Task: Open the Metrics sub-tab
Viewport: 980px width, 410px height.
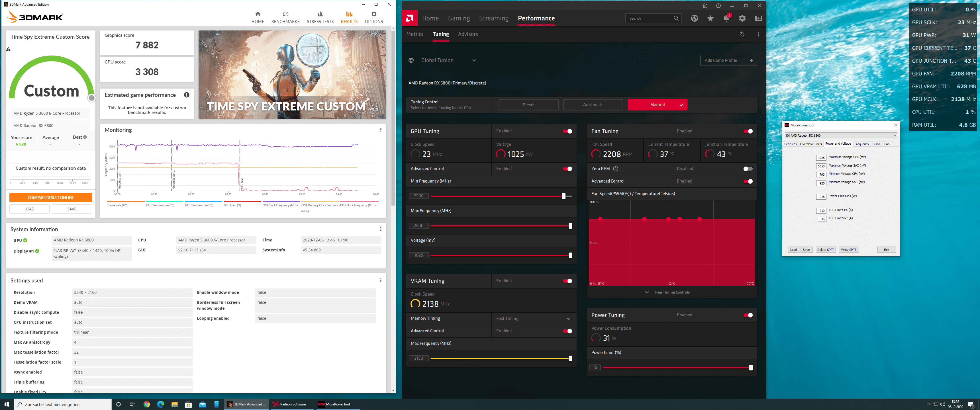Action: click(x=415, y=34)
